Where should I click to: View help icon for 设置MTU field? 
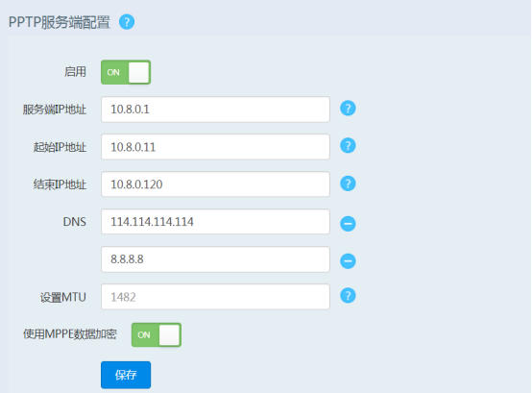point(348,295)
